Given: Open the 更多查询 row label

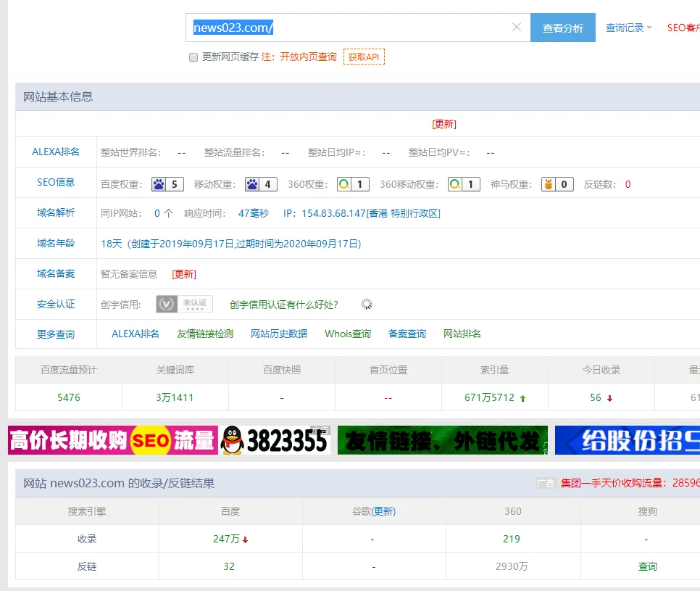Looking at the screenshot, I should tap(56, 334).
